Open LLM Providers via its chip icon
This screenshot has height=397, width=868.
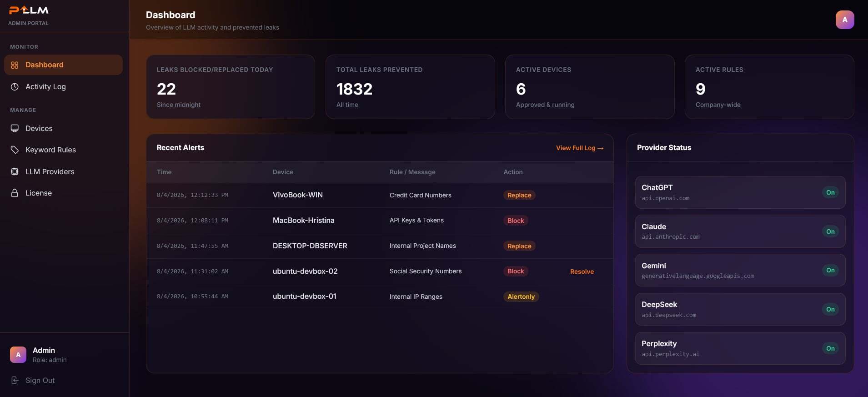click(x=15, y=171)
